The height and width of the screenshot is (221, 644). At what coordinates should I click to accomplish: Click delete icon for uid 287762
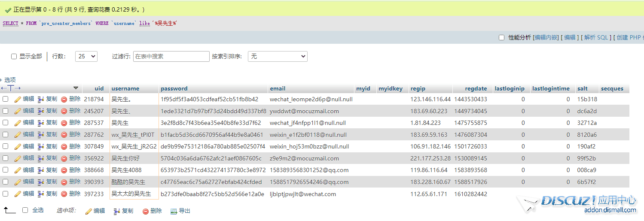[64, 135]
